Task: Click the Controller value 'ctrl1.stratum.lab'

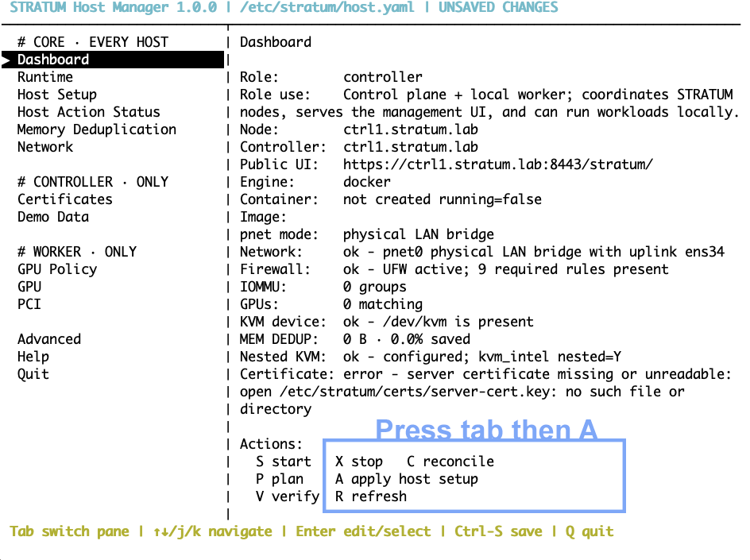Action: pyautogui.click(x=411, y=147)
